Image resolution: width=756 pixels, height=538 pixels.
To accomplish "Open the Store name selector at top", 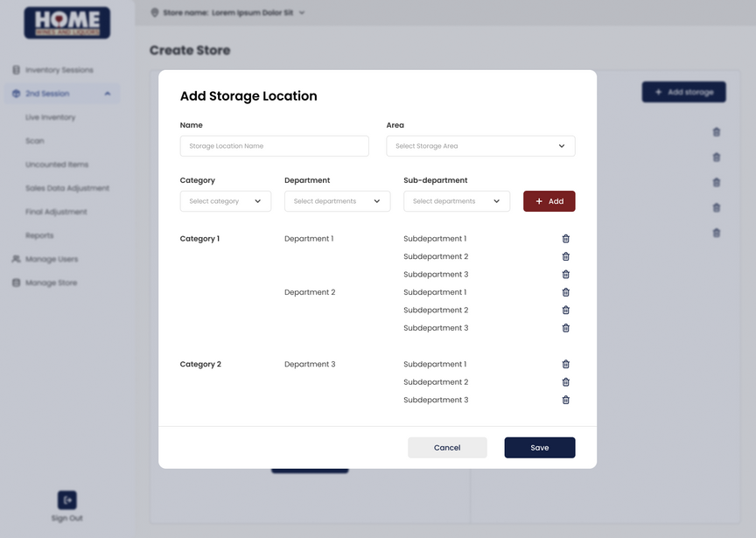I will 228,13.
